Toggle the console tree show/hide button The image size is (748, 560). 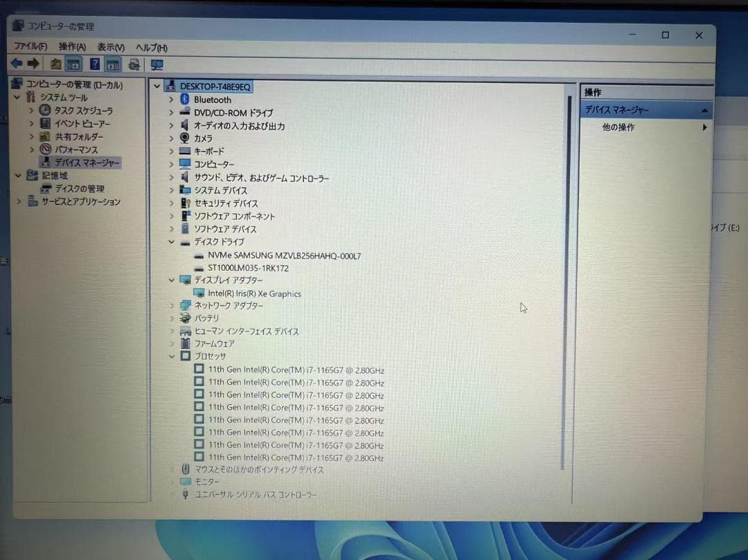74,64
